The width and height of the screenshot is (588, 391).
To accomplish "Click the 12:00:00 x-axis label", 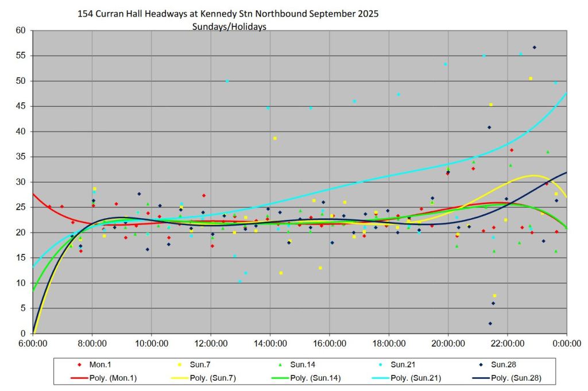I will click(211, 344).
